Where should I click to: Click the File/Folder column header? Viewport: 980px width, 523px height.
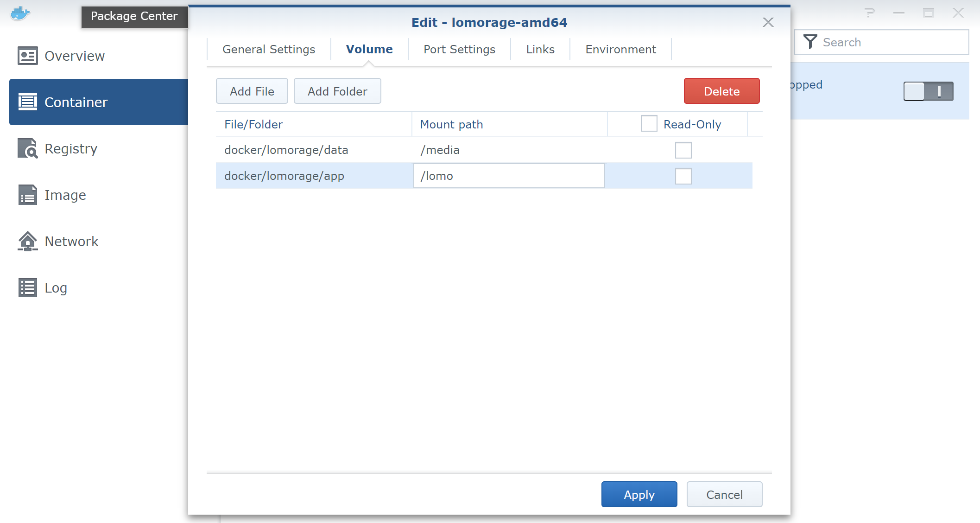(x=314, y=124)
